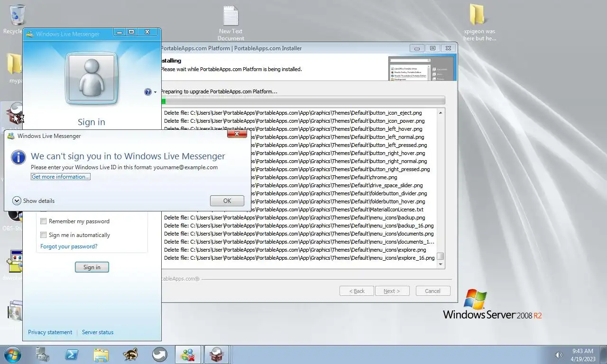Viewport: 607px width, 364px height.
Task: Click the installer log scrollbar down arrow
Action: click(x=441, y=264)
